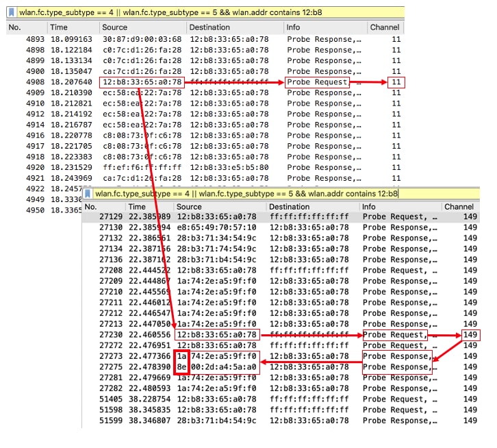
Task: Select packet 27134 from 28:b3:71:74:54:9c
Action: 281,249
